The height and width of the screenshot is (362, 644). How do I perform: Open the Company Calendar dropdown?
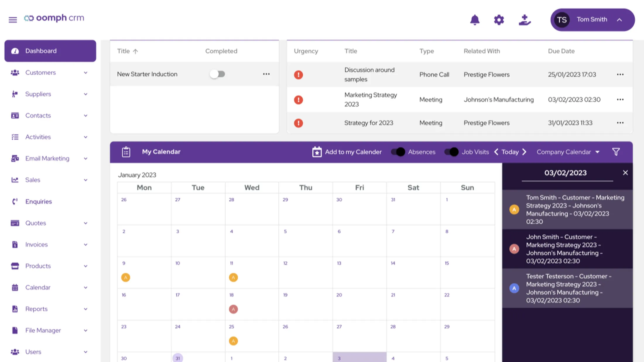568,152
